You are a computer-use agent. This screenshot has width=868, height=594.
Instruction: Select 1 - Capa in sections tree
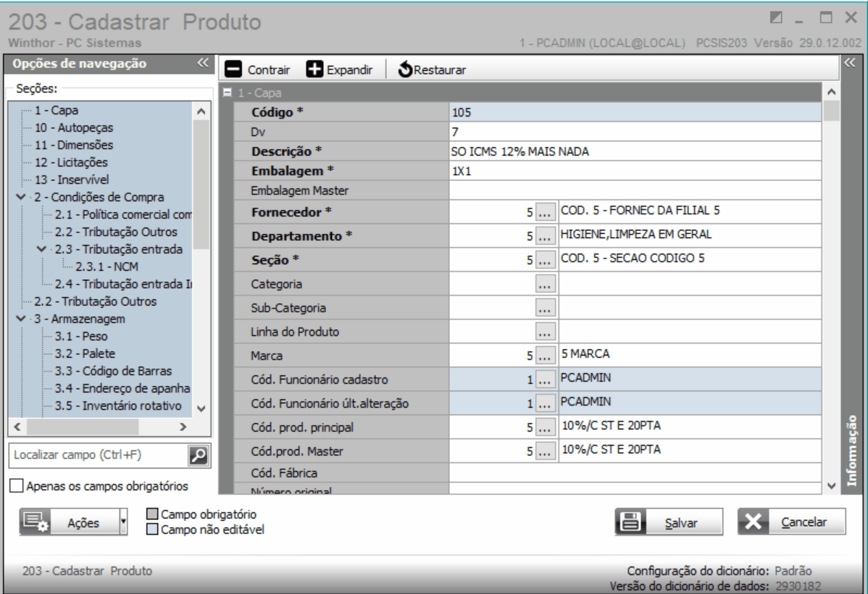click(56, 110)
